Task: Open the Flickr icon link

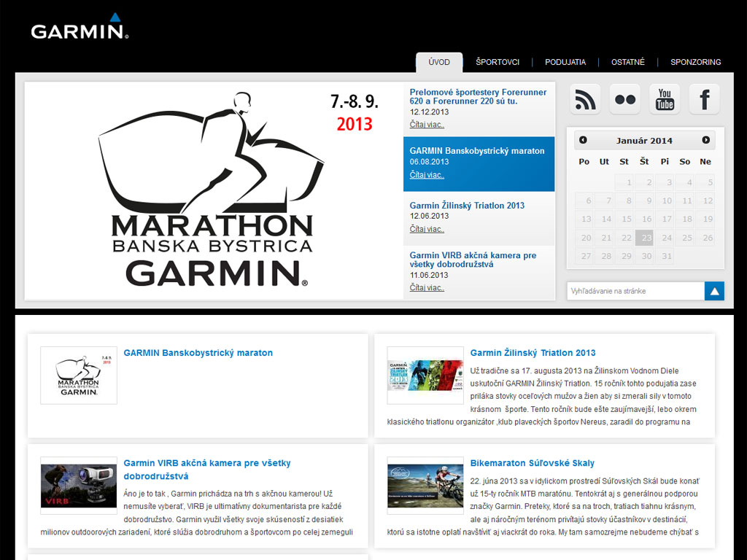Action: pos(625,99)
